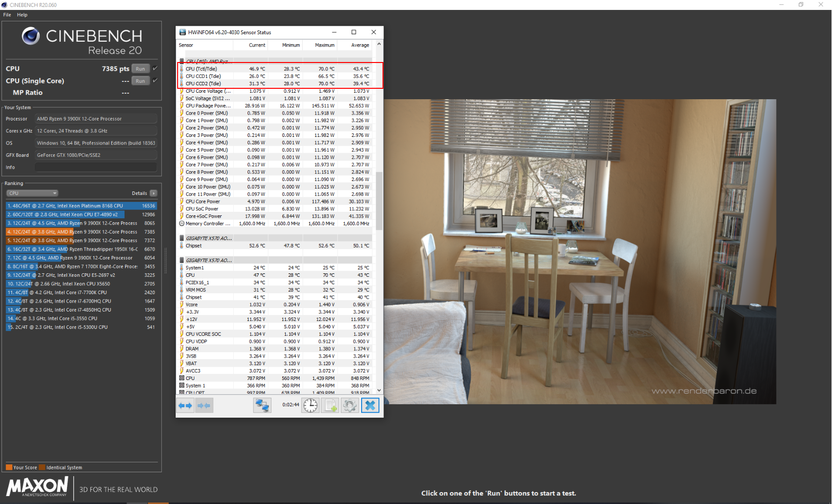Viewport: 832px width, 504px height.
Task: Click the CPU (Tctl/Tdie) thermometer icon
Action: pyautogui.click(x=182, y=69)
